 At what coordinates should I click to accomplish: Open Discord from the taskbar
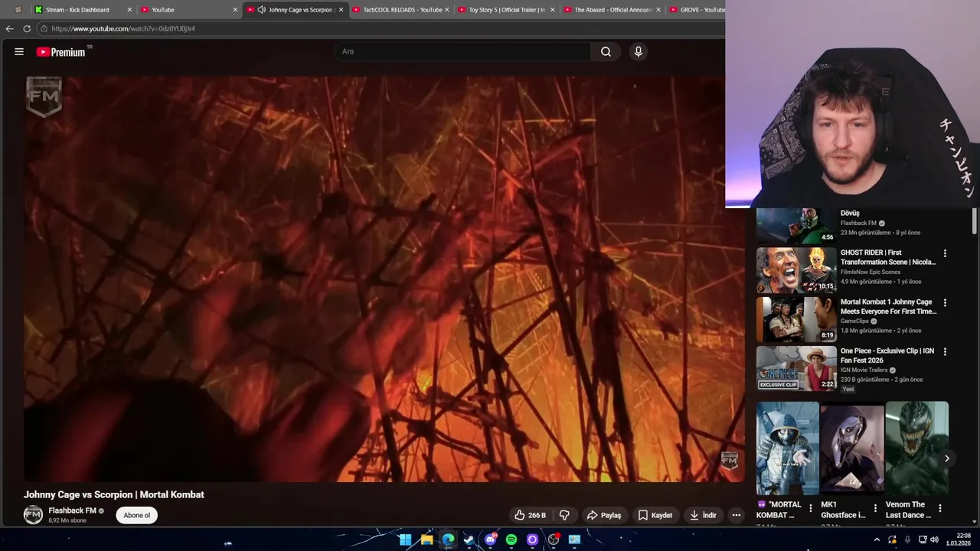click(x=490, y=540)
